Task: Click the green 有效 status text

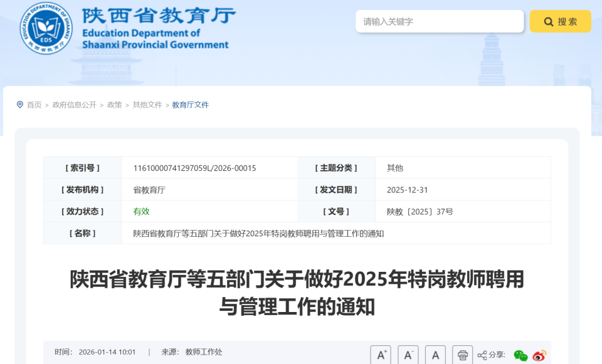Action: pyautogui.click(x=140, y=211)
